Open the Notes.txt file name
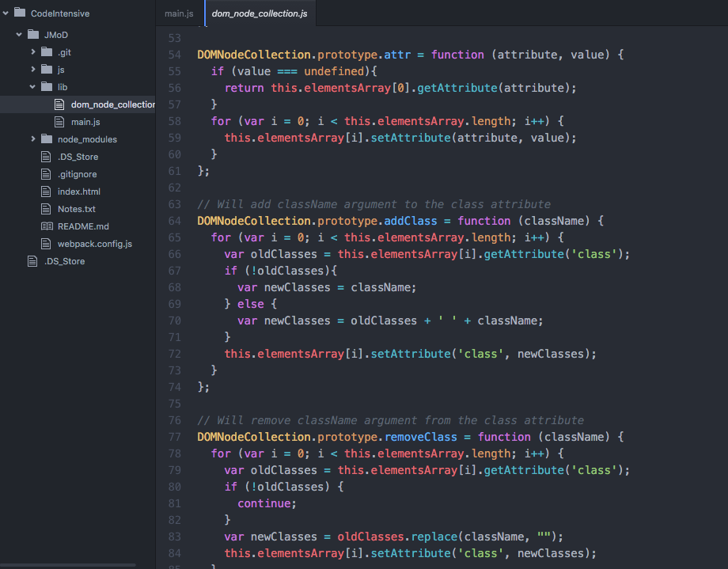The width and height of the screenshot is (728, 569). [x=77, y=209]
